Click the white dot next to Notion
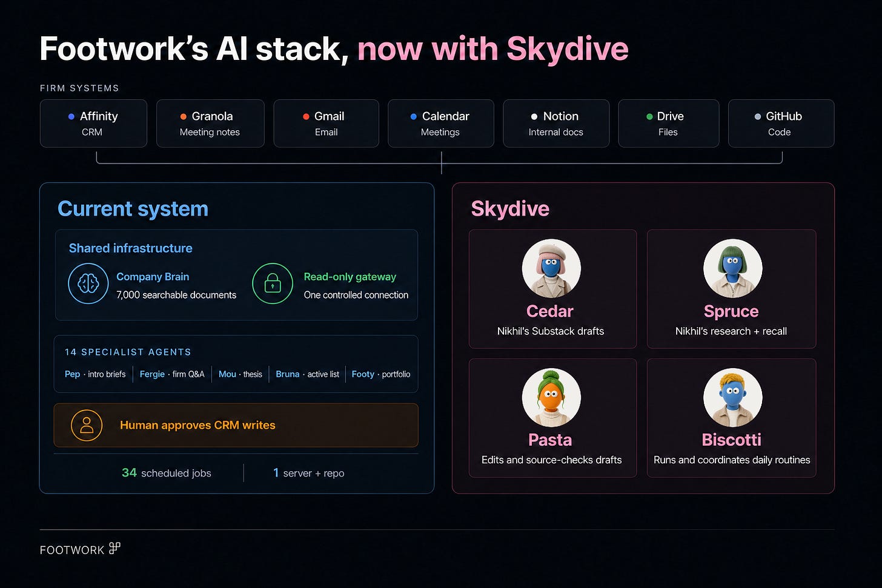Viewport: 882px width, 588px height. (x=534, y=116)
